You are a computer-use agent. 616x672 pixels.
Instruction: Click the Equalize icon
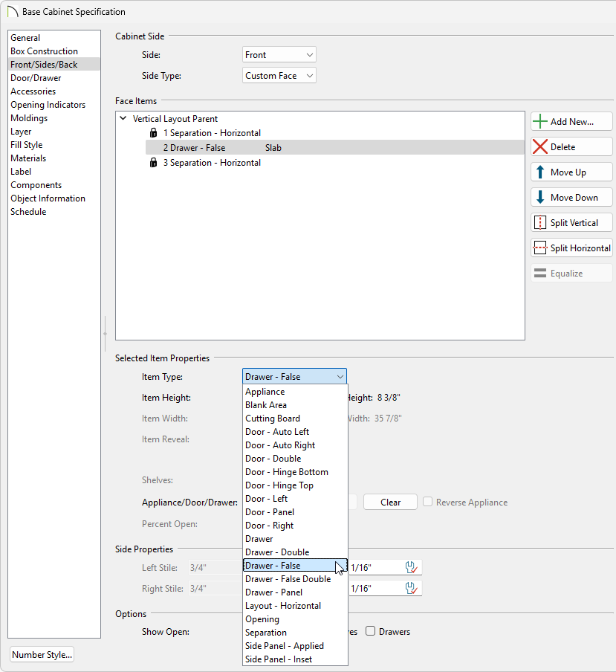tap(540, 273)
